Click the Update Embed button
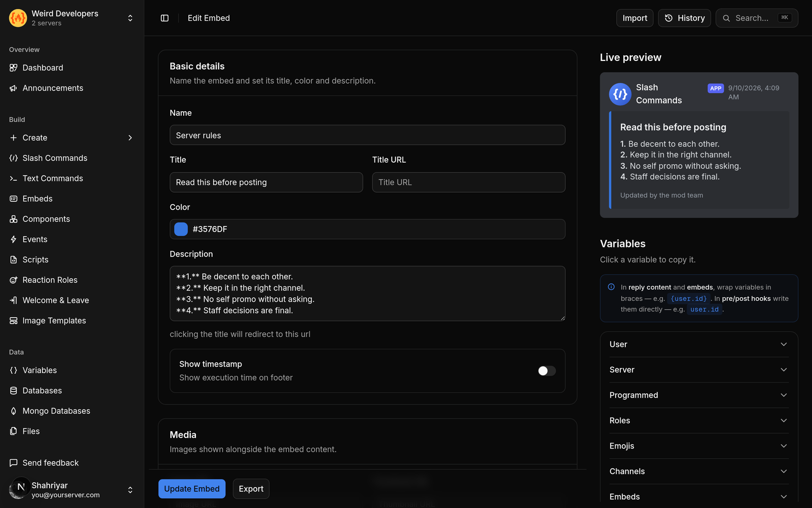Viewport: 812px width, 508px height. tap(192, 489)
